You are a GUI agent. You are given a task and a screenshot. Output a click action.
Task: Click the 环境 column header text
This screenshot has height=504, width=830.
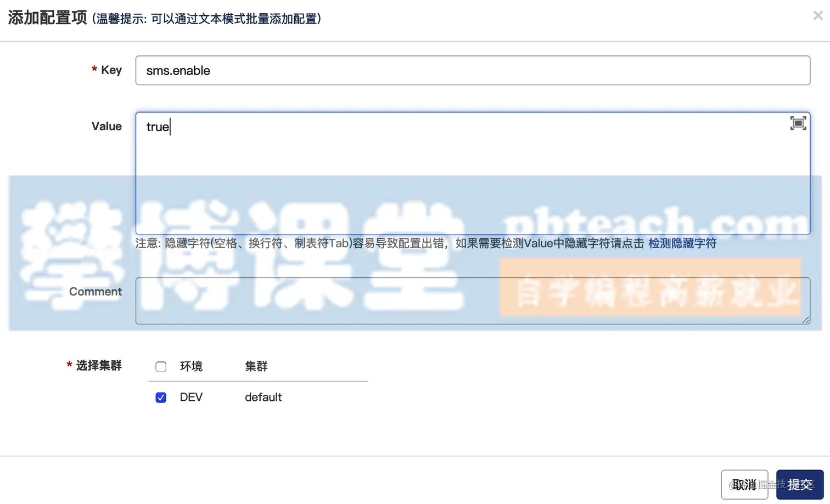tap(191, 366)
